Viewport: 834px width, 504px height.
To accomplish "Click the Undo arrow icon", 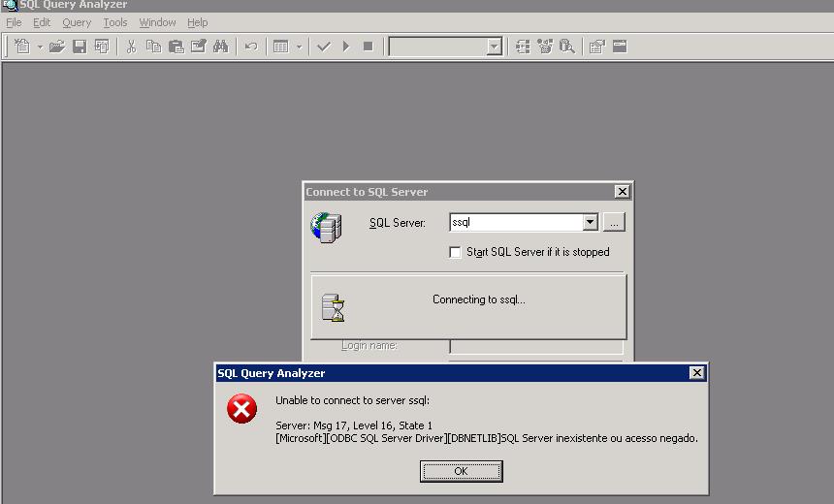I will click(251, 47).
